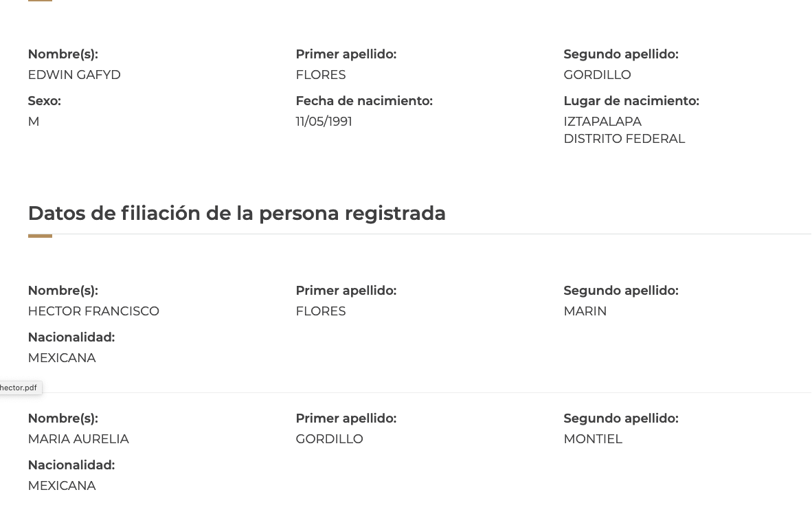Select the birth date 11/05/1991
This screenshot has height=525, width=812.
[x=324, y=121]
